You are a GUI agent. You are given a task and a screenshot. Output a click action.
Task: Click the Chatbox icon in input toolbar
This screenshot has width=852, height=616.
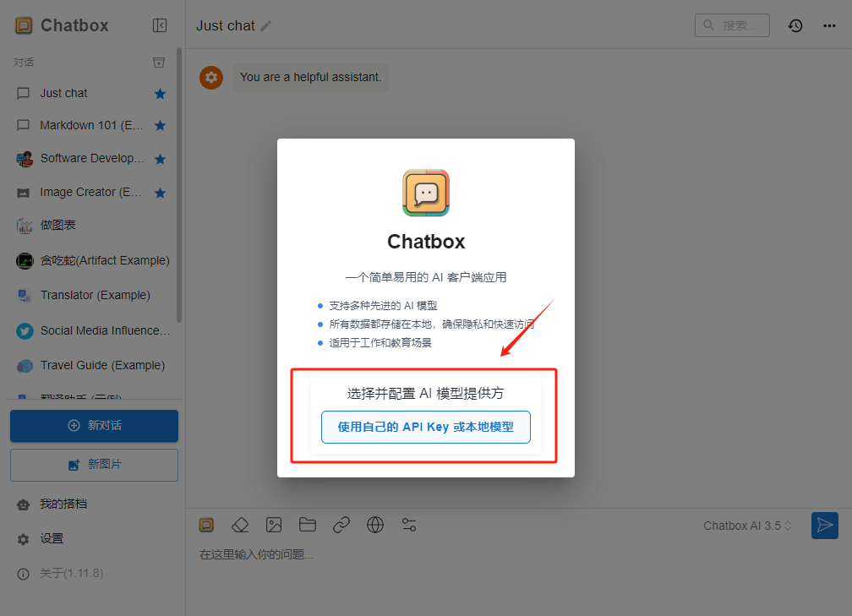(206, 525)
